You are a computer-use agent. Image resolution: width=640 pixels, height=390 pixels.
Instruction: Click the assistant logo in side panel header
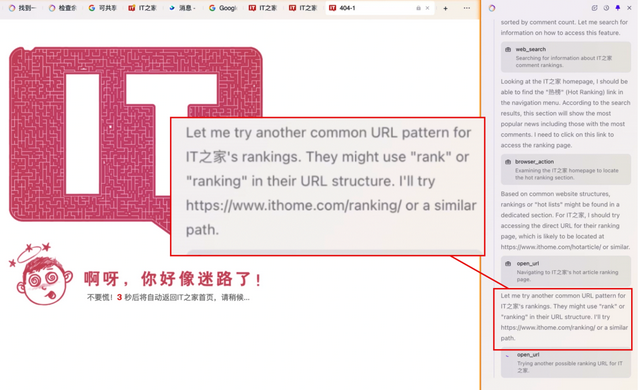[492, 8]
